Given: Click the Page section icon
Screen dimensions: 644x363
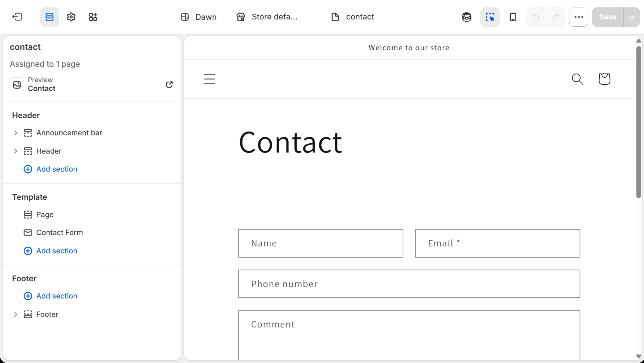Looking at the screenshot, I should (x=28, y=215).
